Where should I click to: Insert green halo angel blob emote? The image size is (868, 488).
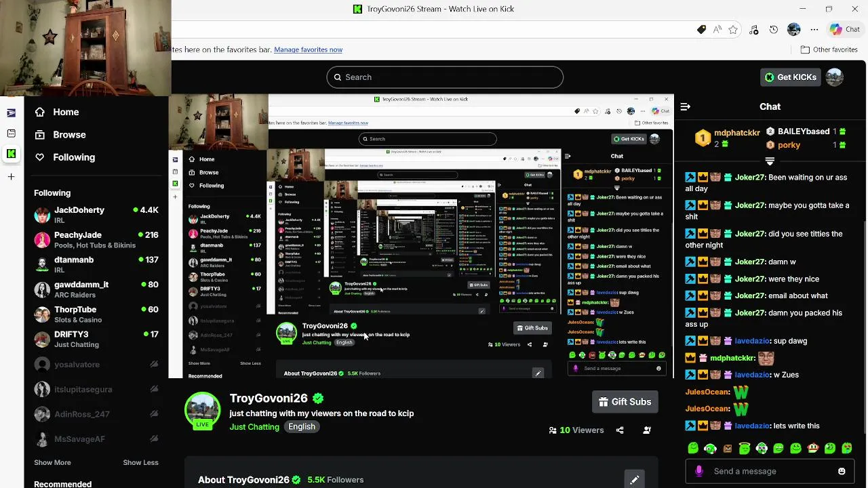point(745,448)
